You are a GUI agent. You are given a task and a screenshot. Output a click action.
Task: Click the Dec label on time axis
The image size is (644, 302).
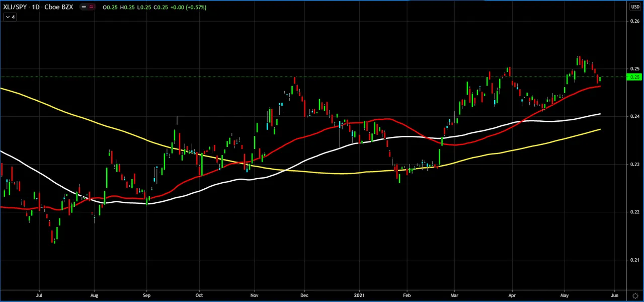304,296
